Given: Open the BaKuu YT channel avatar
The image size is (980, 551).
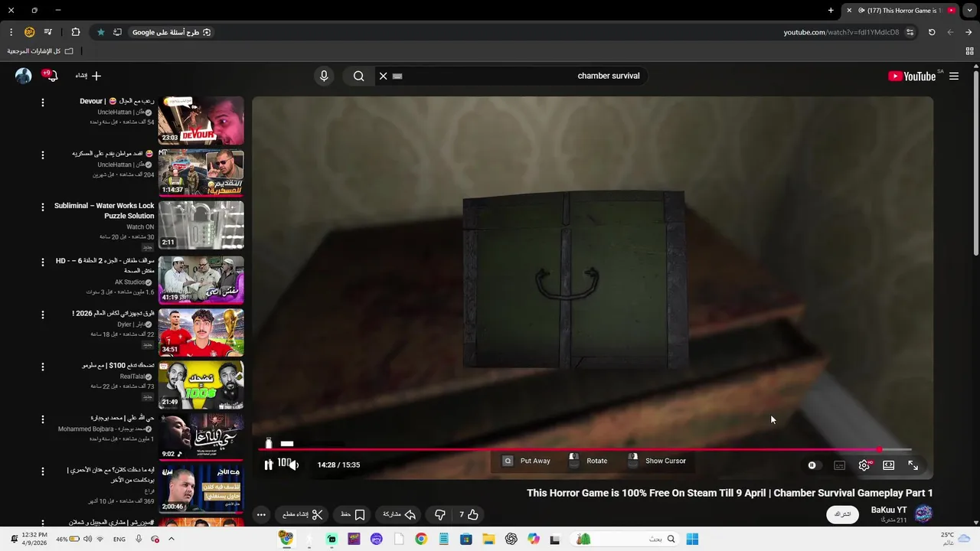Looking at the screenshot, I should 923,514.
